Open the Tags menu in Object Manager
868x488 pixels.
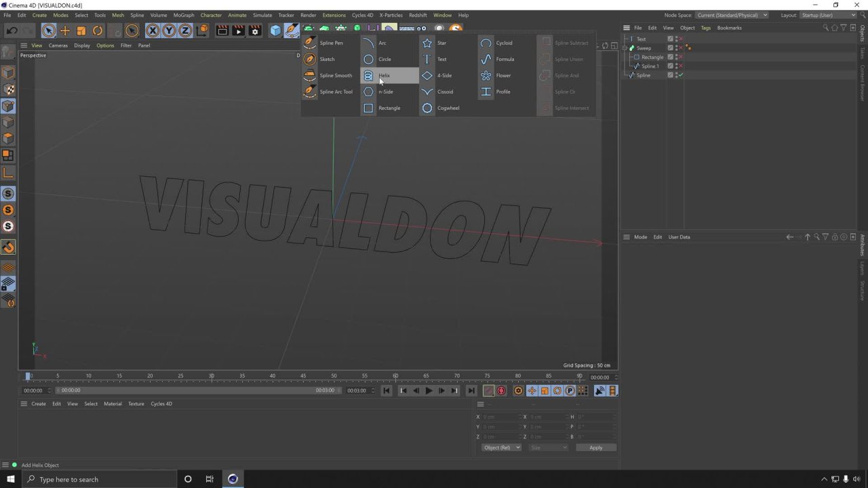[x=706, y=28]
